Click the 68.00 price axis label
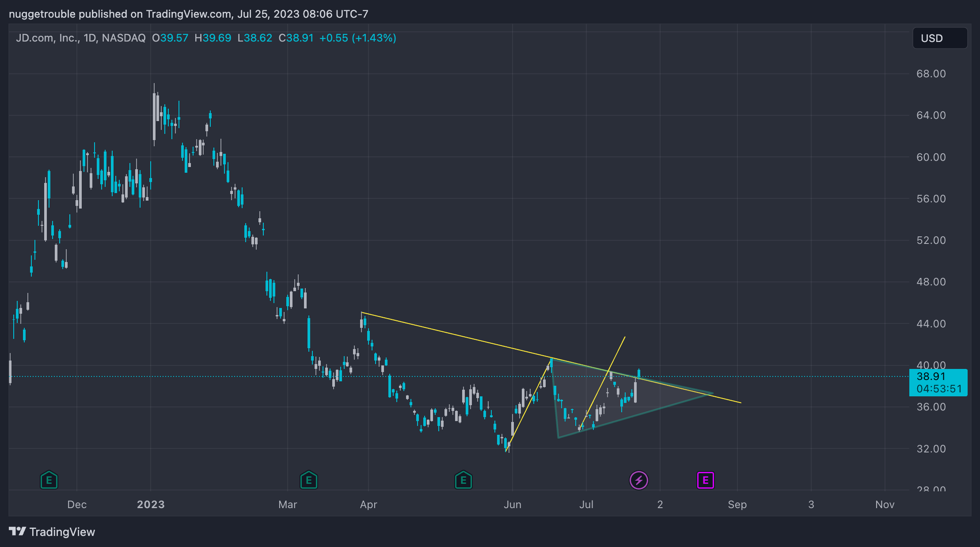Screen dimensions: 980x547 [x=931, y=74]
